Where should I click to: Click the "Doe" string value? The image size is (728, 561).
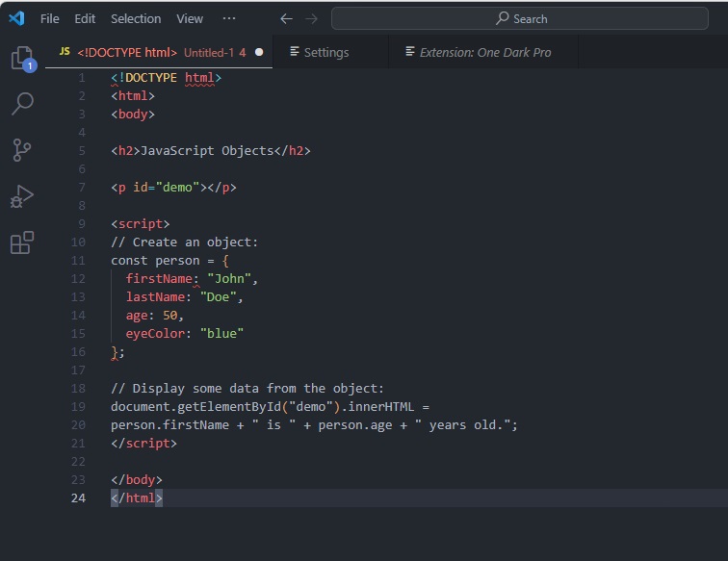[219, 297]
